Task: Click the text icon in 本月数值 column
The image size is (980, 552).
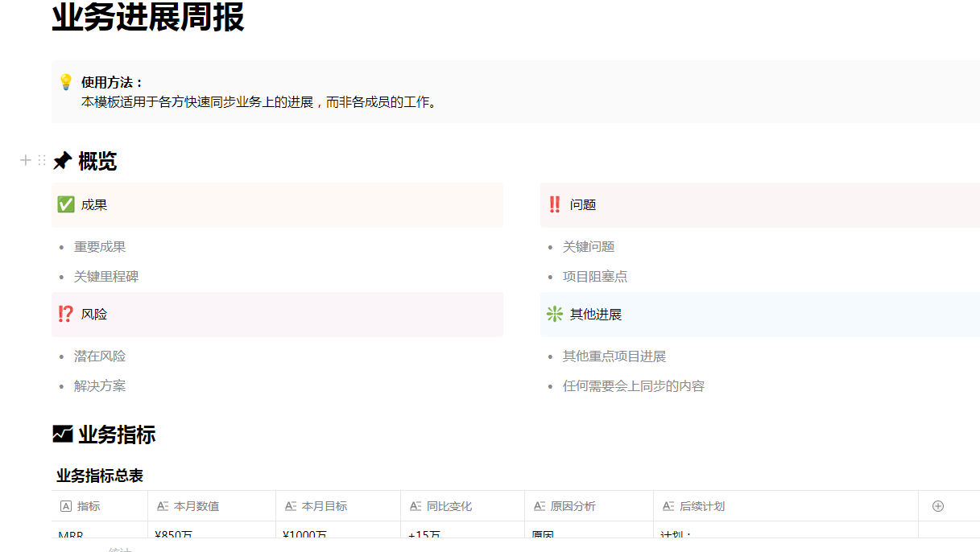Action: pyautogui.click(x=162, y=506)
